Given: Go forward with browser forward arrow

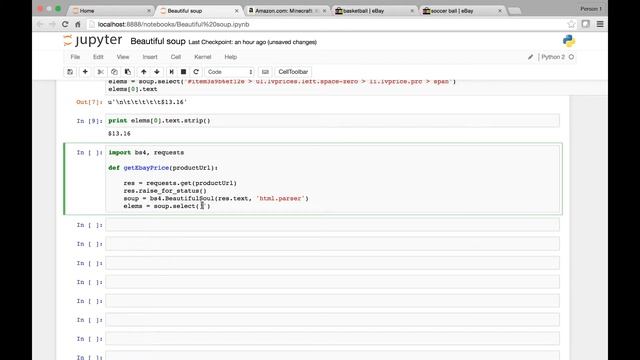Looking at the screenshot, I should click(53, 24).
